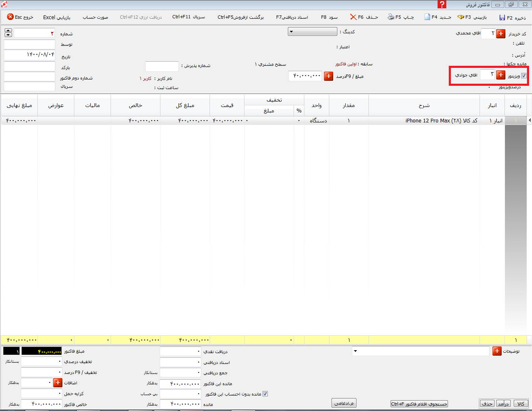Decrease the invoice number with down arrow
The width and height of the screenshot is (532, 411).
click(8, 35)
